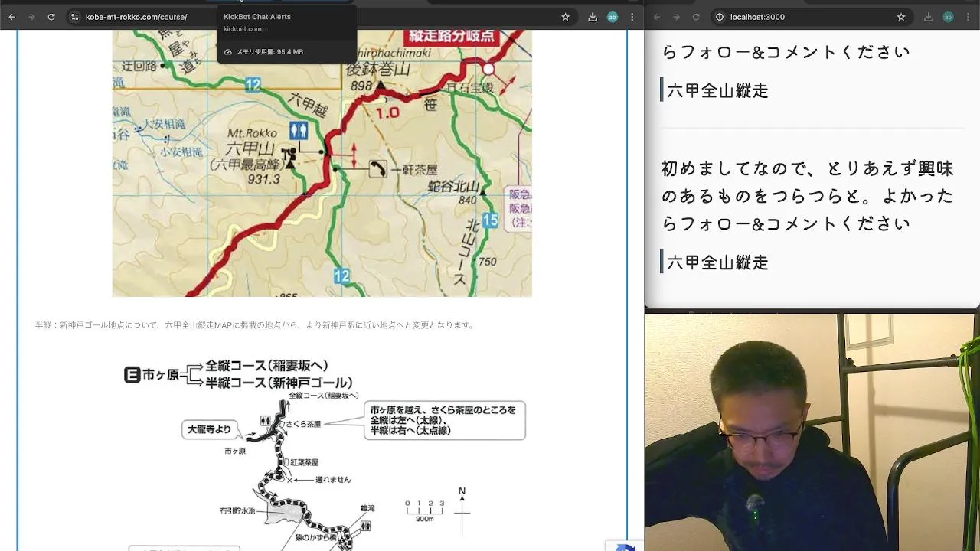This screenshot has height=551, width=980.
Task: Click restroom icon near 雄滝 on diagram
Action: tap(366, 526)
